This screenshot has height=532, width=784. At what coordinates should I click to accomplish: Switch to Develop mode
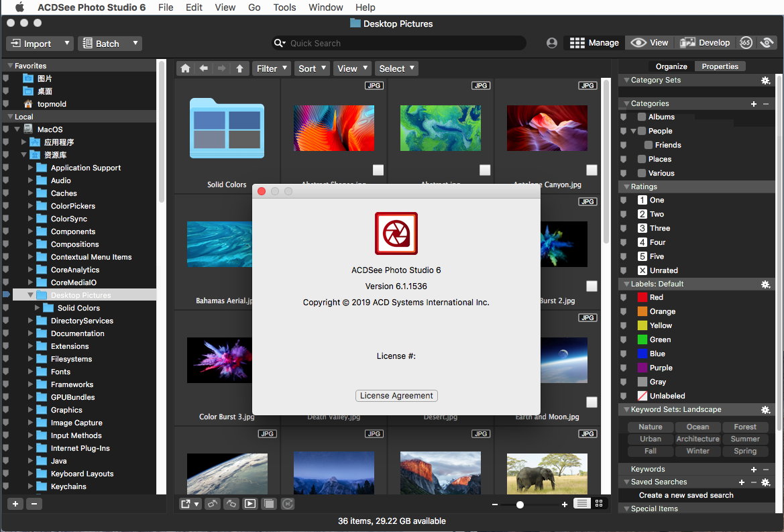pyautogui.click(x=704, y=43)
